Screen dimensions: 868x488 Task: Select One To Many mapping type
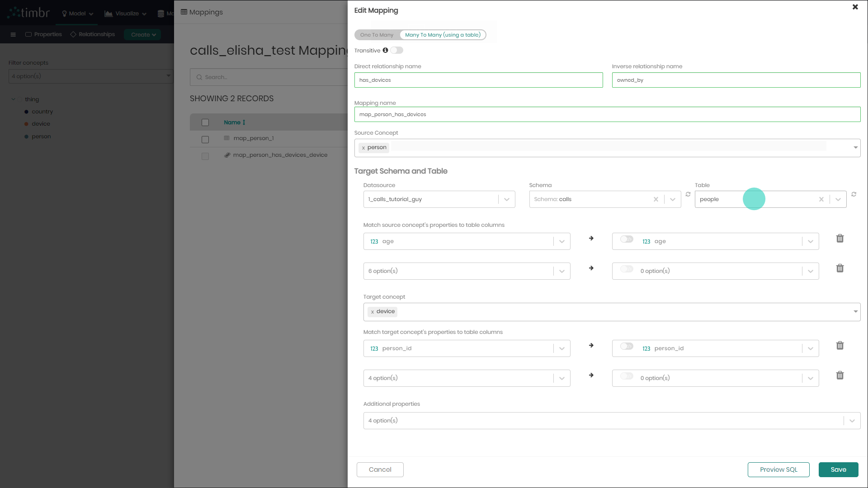pos(377,35)
